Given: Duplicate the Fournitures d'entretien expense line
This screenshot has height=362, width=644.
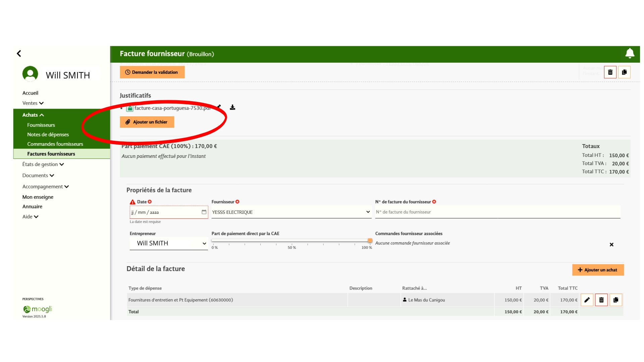Looking at the screenshot, I should [616, 300].
